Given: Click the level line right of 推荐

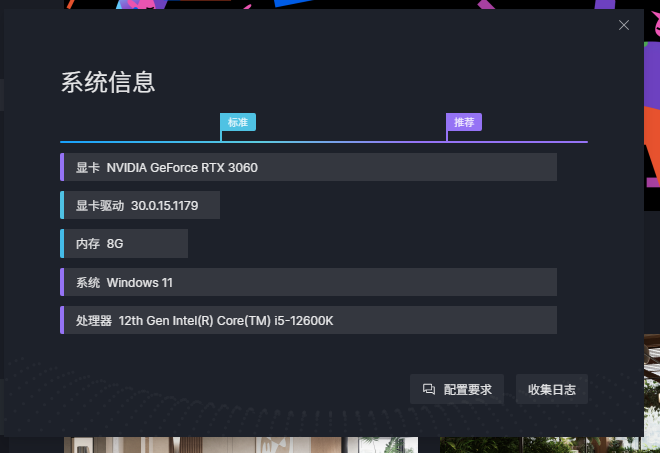Looking at the screenshot, I should click(520, 142).
